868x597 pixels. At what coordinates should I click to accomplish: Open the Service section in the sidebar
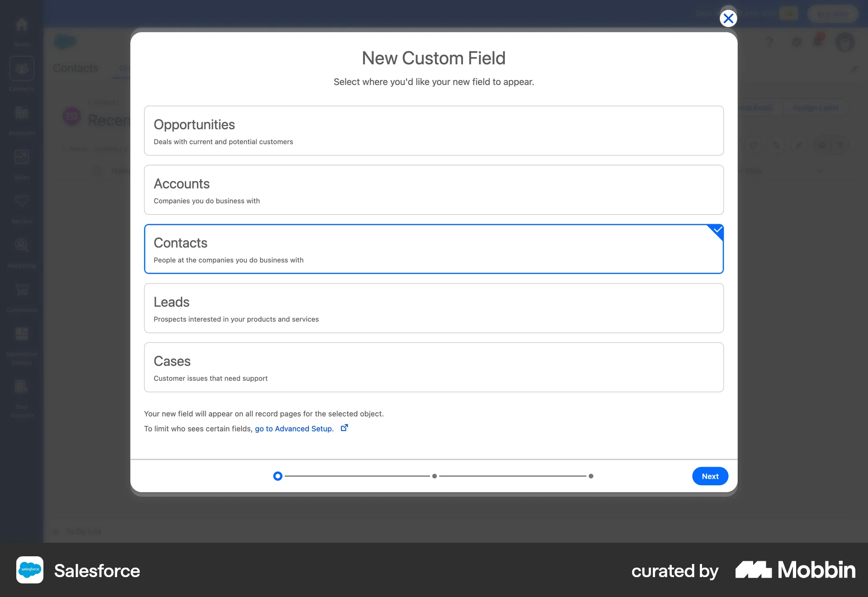pyautogui.click(x=21, y=205)
